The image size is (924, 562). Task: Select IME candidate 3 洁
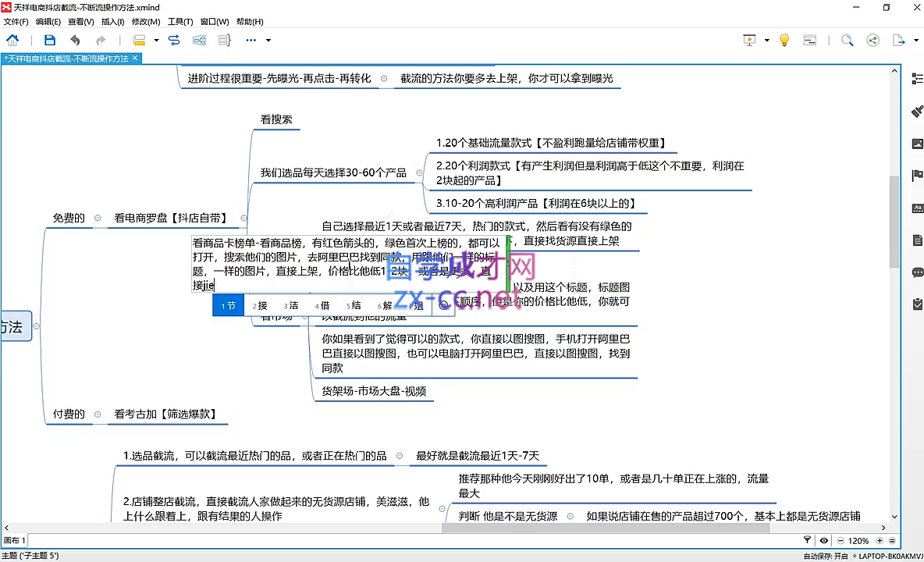pyautogui.click(x=291, y=306)
